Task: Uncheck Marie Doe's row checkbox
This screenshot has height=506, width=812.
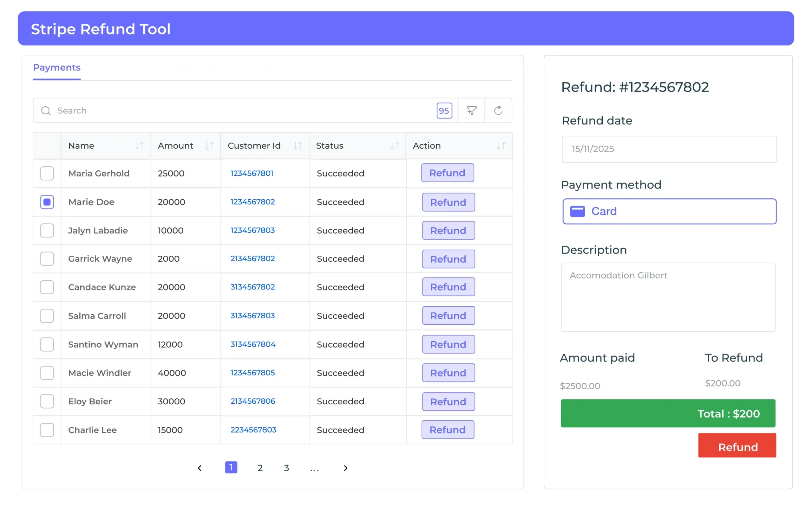Action: [x=47, y=202]
